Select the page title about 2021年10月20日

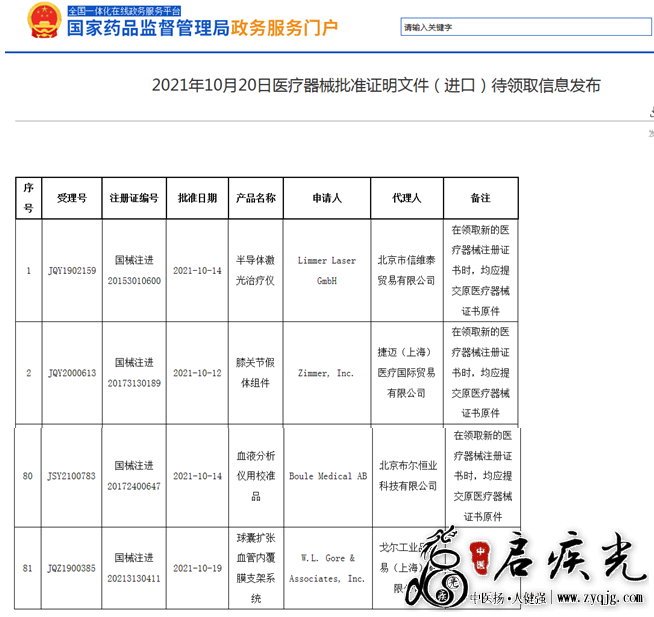pyautogui.click(x=376, y=86)
